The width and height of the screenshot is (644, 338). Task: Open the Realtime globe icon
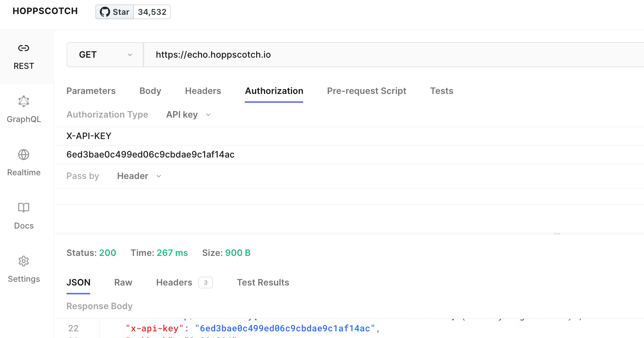[24, 155]
